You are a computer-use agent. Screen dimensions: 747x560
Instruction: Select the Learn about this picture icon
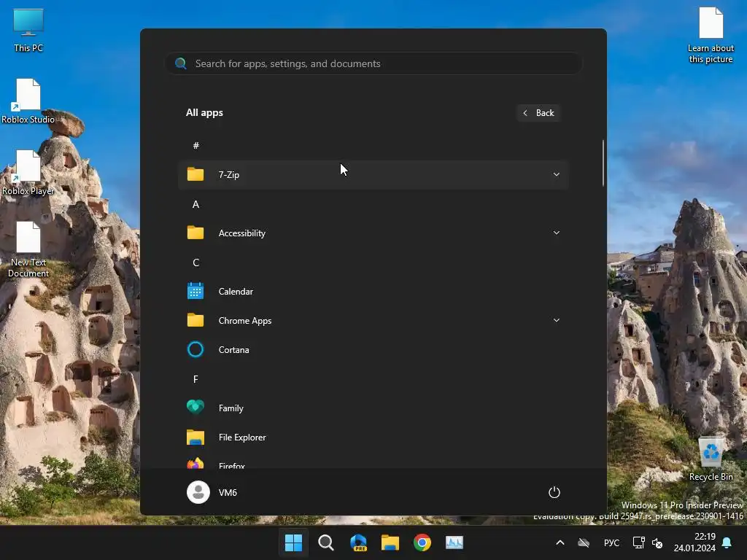click(x=711, y=36)
